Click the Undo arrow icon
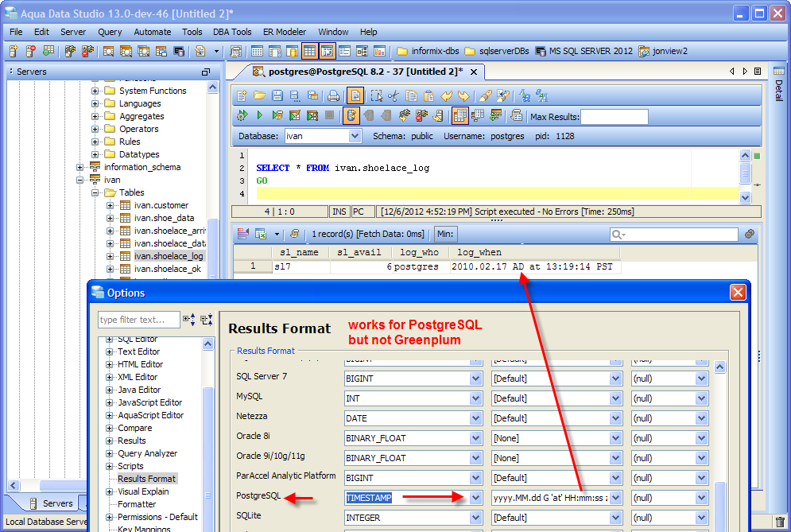 [x=447, y=95]
